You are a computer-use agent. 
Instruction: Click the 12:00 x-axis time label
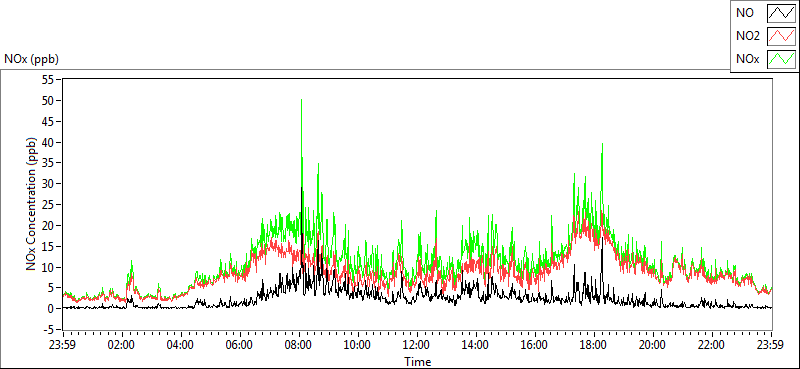click(x=417, y=345)
